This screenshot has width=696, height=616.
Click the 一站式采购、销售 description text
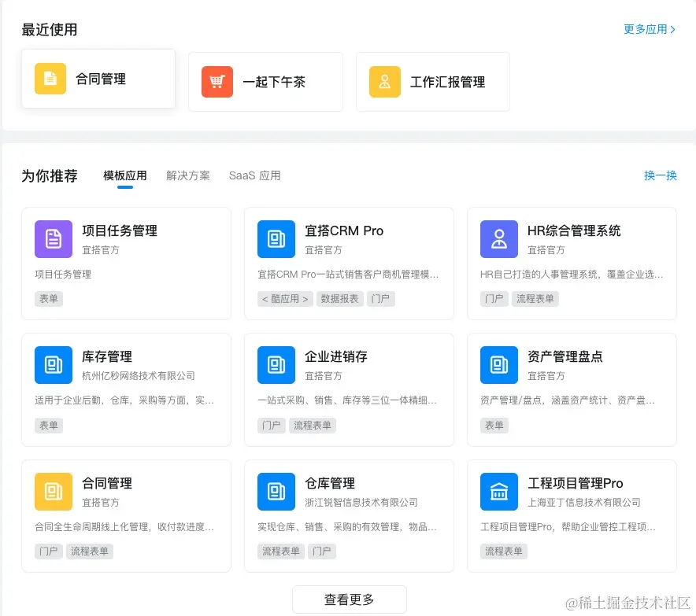(x=347, y=400)
